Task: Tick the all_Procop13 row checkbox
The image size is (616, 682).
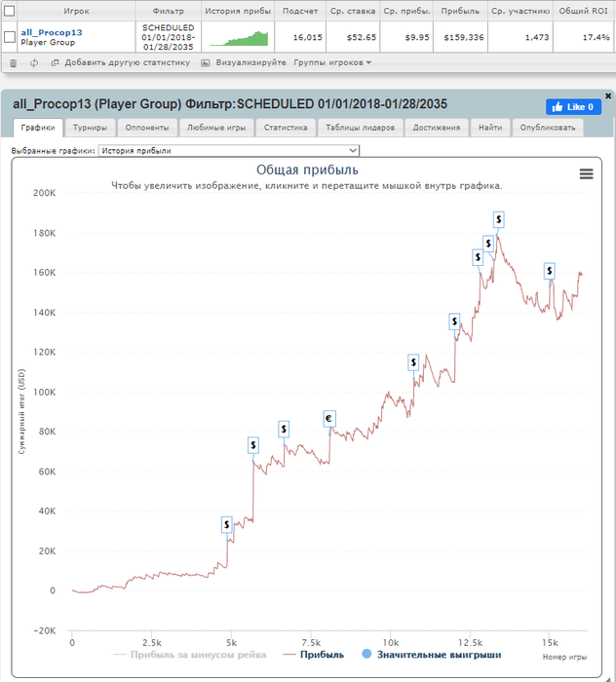Action: [x=10, y=37]
